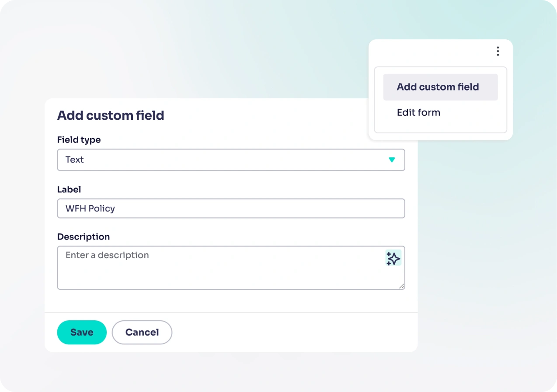Screen dimensions: 557x392
Task: Cancel adding the custom field
Action: [142, 332]
